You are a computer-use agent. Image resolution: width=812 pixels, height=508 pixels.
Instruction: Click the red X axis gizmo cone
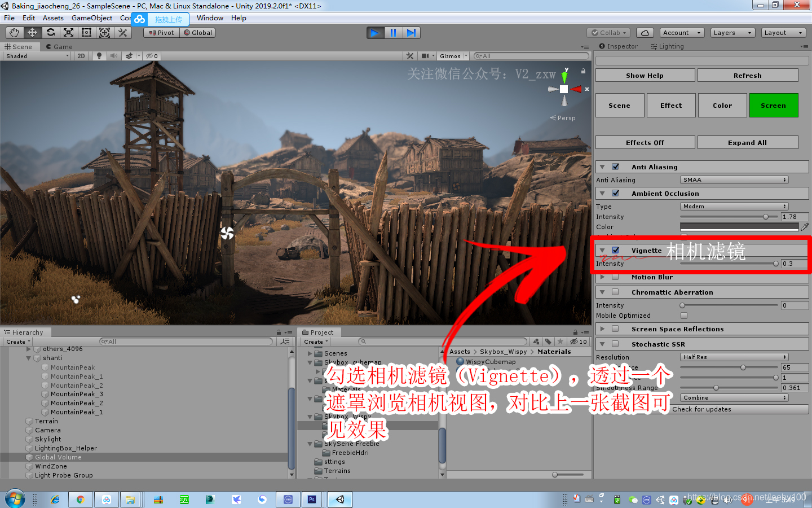[x=576, y=89]
